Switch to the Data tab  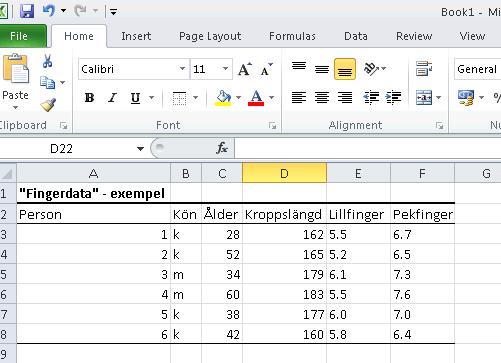tap(356, 36)
